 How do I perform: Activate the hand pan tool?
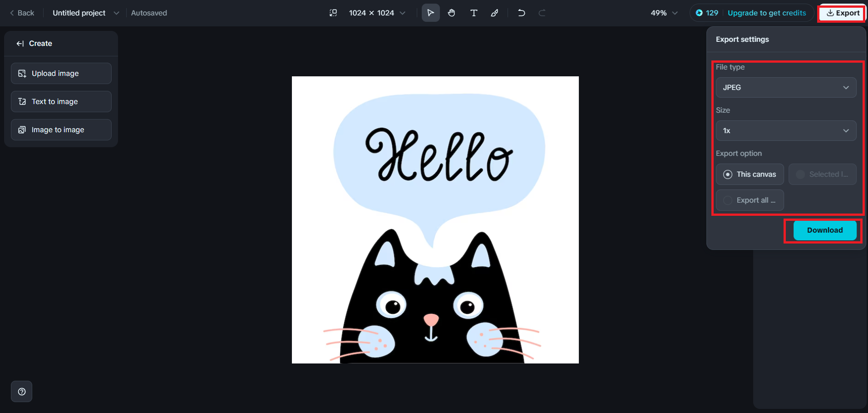pyautogui.click(x=451, y=13)
